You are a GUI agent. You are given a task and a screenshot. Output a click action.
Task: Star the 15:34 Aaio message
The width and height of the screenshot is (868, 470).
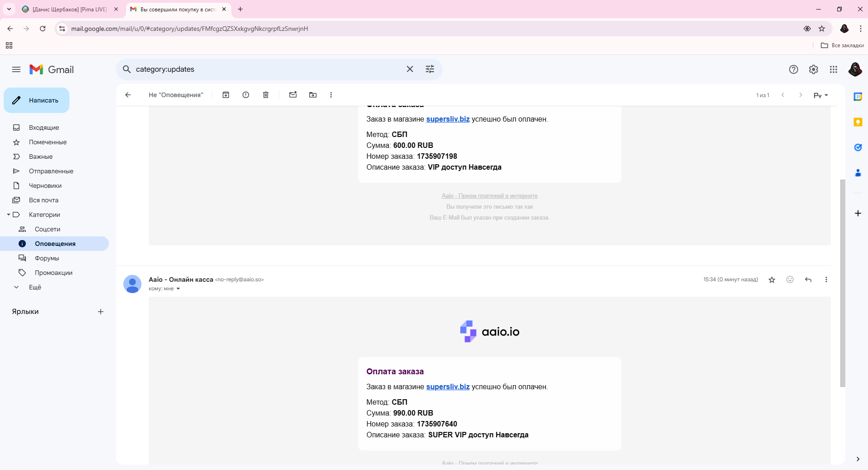tap(772, 280)
